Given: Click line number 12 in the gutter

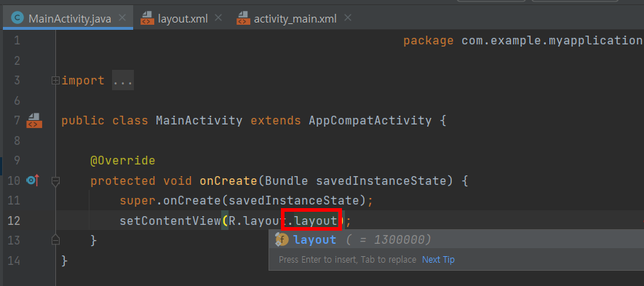Looking at the screenshot, I should [x=14, y=221].
